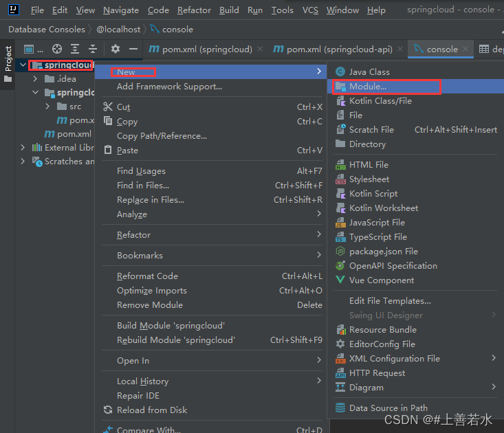The width and height of the screenshot is (504, 433).
Task: Open the VCS menu
Action: (310, 10)
